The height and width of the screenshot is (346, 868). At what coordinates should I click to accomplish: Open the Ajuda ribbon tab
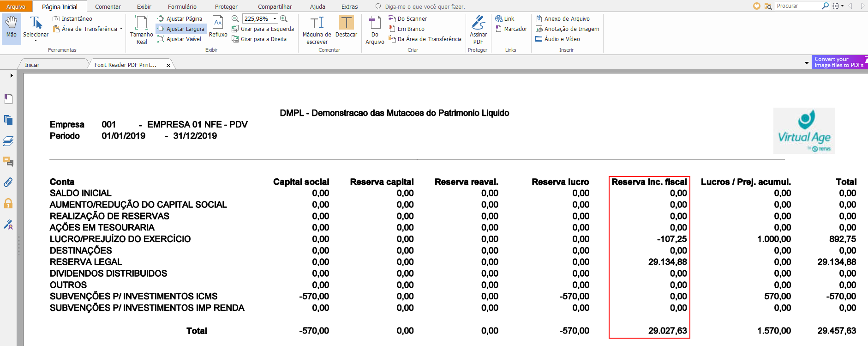pos(317,7)
